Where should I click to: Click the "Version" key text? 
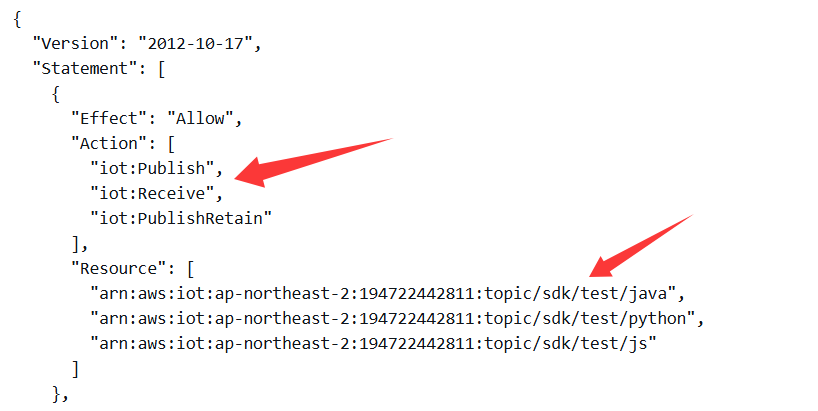click(x=76, y=43)
